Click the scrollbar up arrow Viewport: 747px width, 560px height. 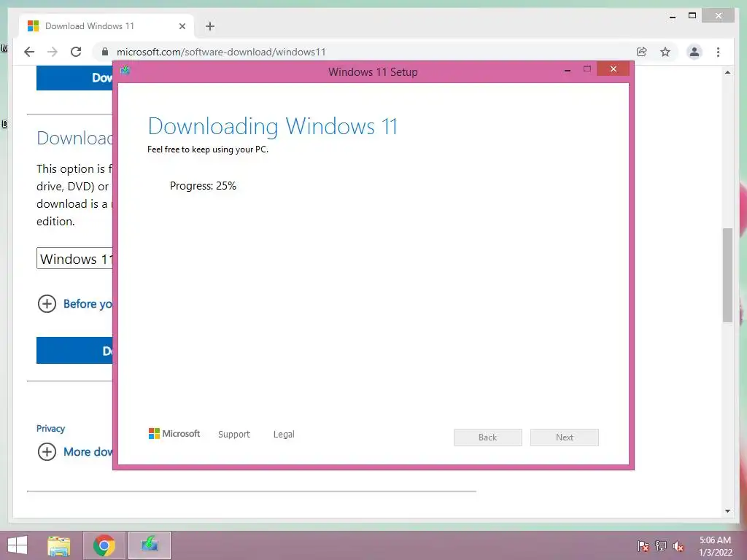pyautogui.click(x=727, y=72)
